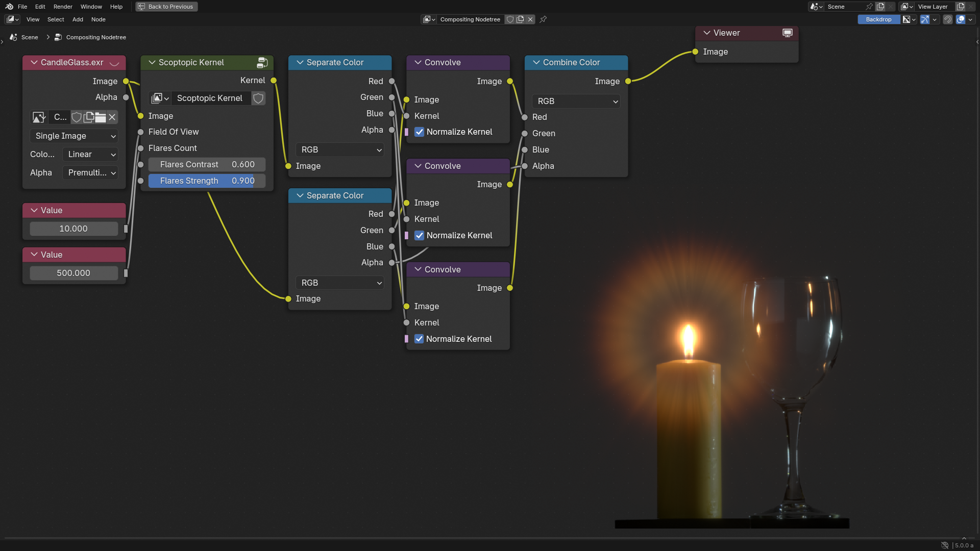Open the Premulti alpha mode dropdown
980x551 pixels.
[90, 172]
